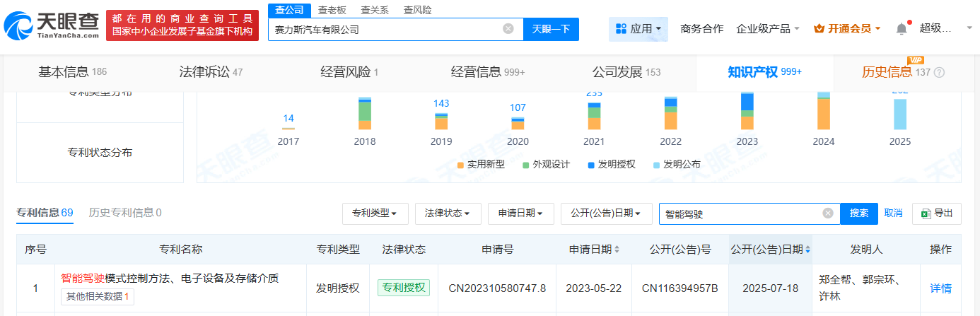Clear the company search box with the X icon
The image size is (980, 316).
point(508,29)
